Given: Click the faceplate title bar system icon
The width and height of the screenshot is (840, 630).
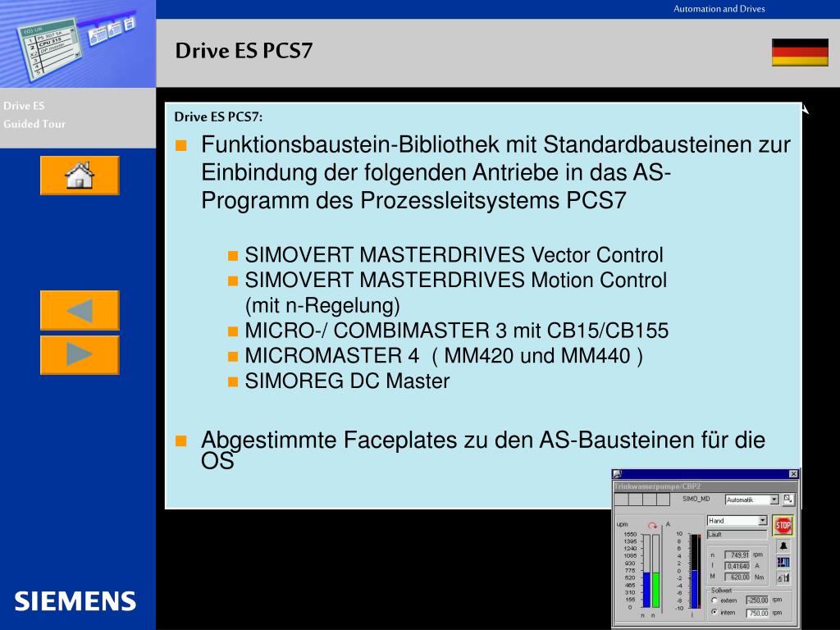Looking at the screenshot, I should (617, 473).
